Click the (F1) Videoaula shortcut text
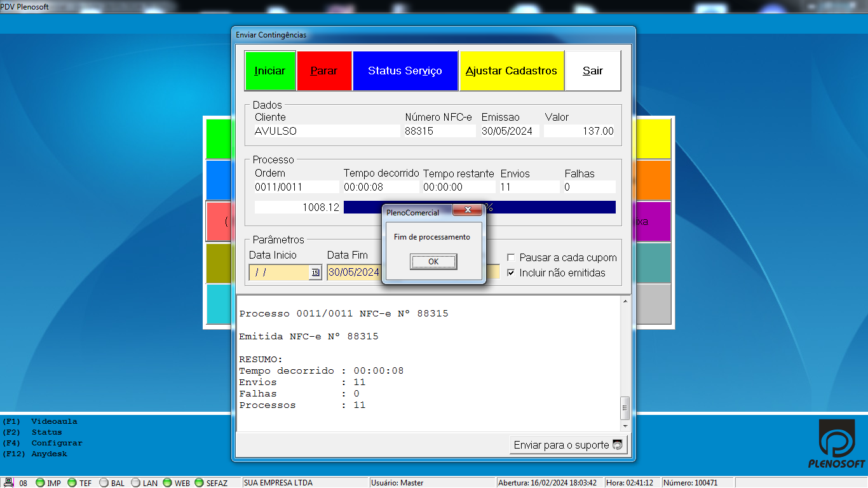868x488 pixels. (x=40, y=421)
